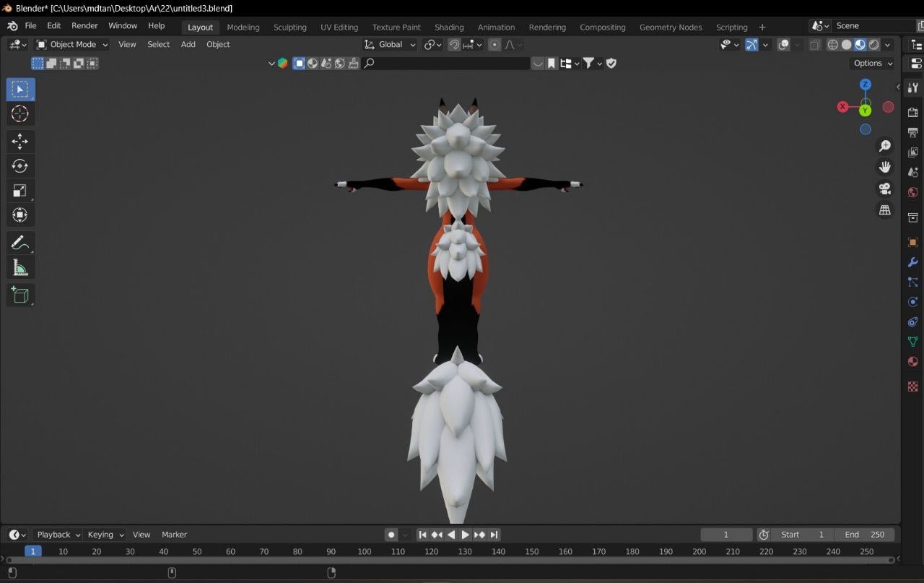Pick the Rotate tool
This screenshot has height=583, width=924.
coord(20,166)
